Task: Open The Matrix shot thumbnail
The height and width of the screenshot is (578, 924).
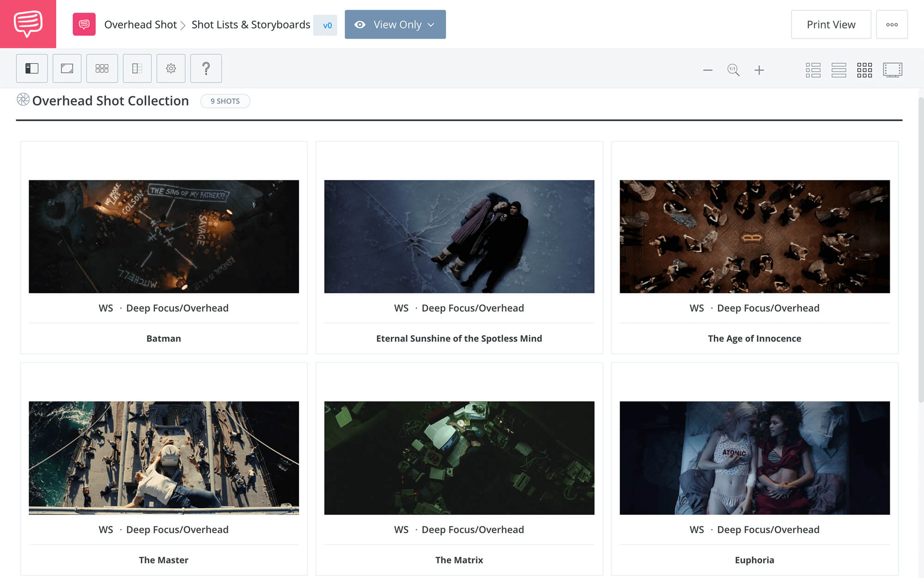Action: point(459,458)
